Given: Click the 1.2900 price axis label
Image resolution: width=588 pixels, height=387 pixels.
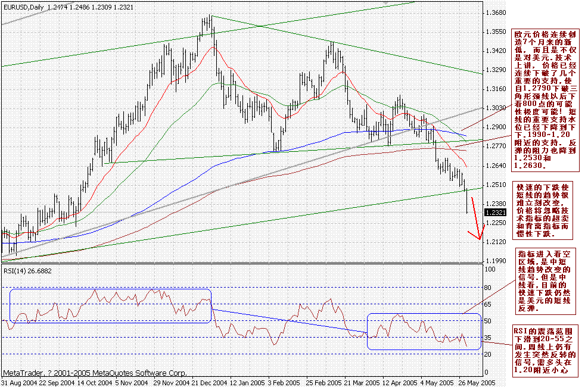Looking at the screenshot, I should click(496, 127).
